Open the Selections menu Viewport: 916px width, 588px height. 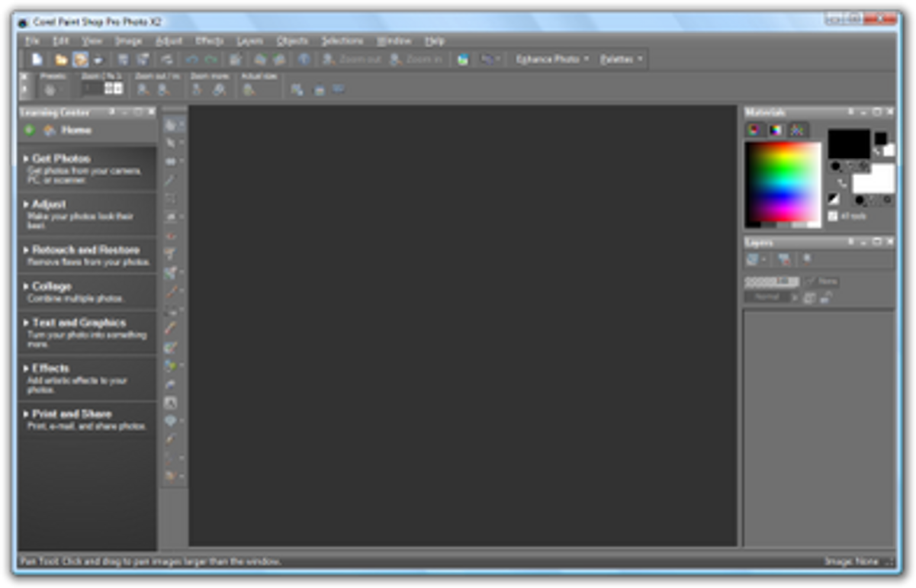(342, 40)
